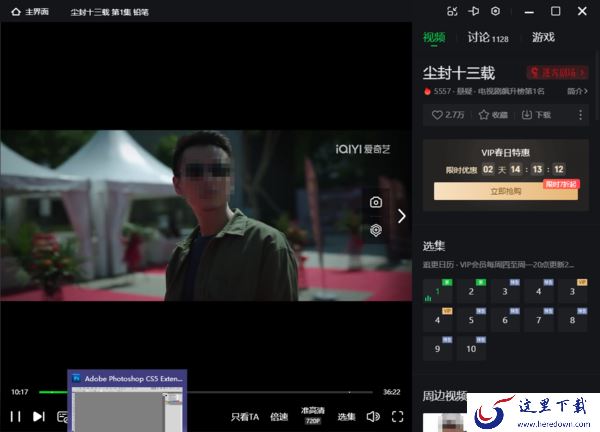Open the hexagon settings icon over the video
600x432 pixels.
tap(376, 230)
